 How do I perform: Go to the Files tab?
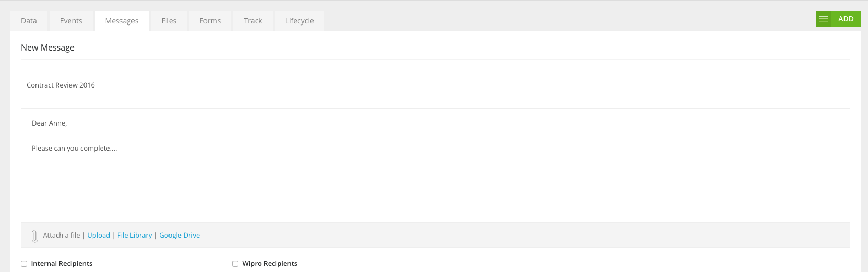click(169, 21)
